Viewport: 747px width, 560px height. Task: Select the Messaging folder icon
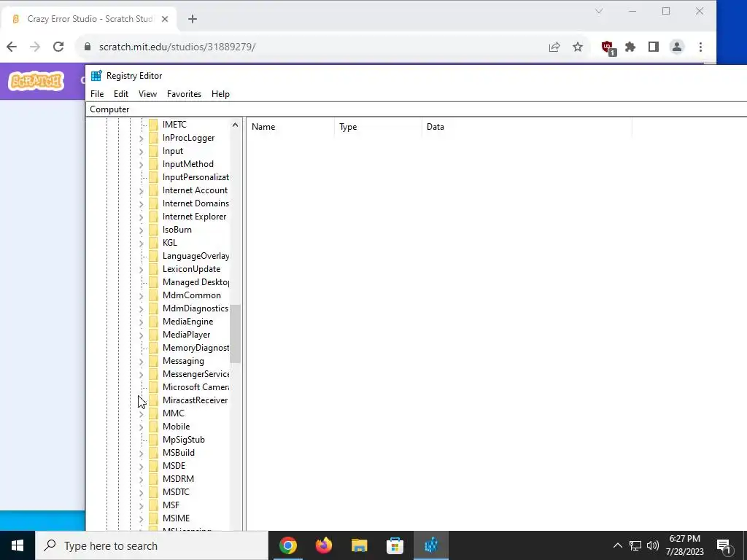[153, 361]
